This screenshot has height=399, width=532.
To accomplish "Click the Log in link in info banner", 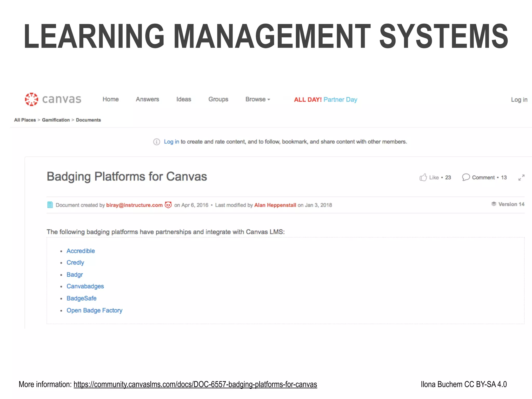I will pos(171,142).
